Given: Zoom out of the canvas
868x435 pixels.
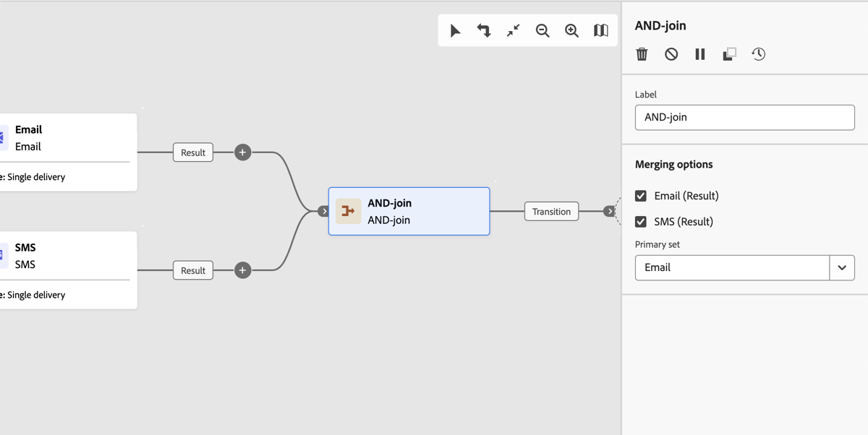Looking at the screenshot, I should coord(542,30).
